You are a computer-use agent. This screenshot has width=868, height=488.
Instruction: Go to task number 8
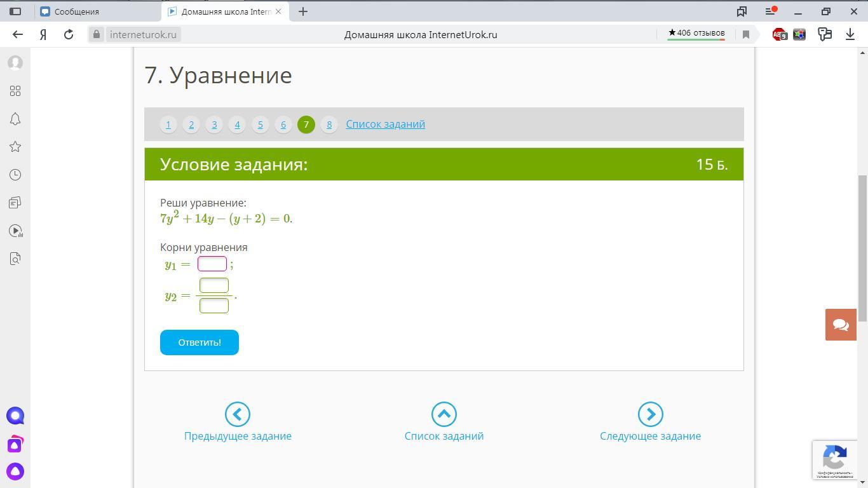point(329,125)
